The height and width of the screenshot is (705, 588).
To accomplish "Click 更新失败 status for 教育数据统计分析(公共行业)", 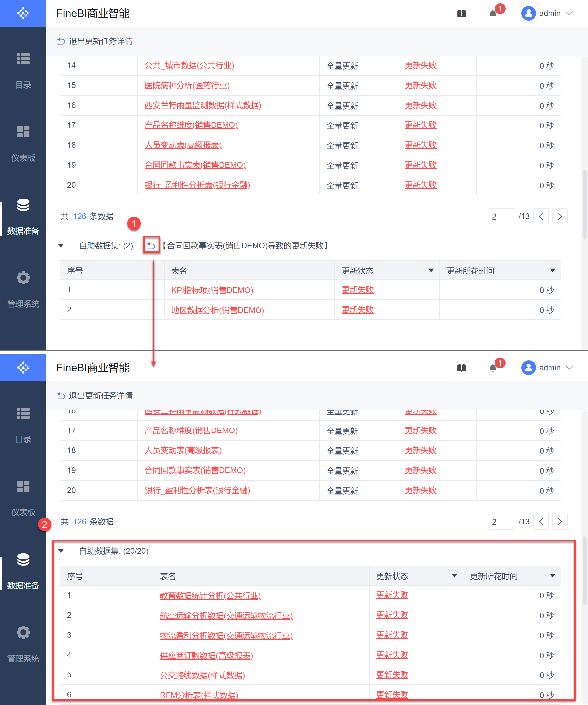I will coord(392,595).
